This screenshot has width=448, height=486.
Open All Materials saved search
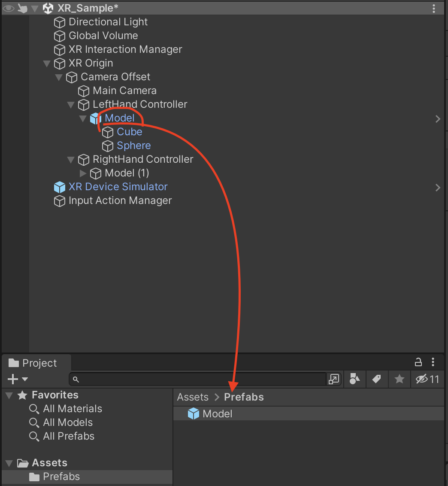tap(73, 409)
